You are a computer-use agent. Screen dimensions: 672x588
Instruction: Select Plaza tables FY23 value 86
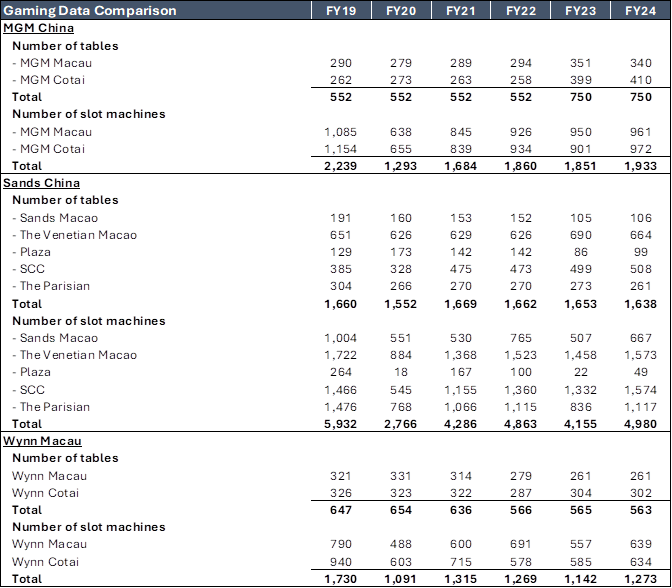pyautogui.click(x=581, y=252)
